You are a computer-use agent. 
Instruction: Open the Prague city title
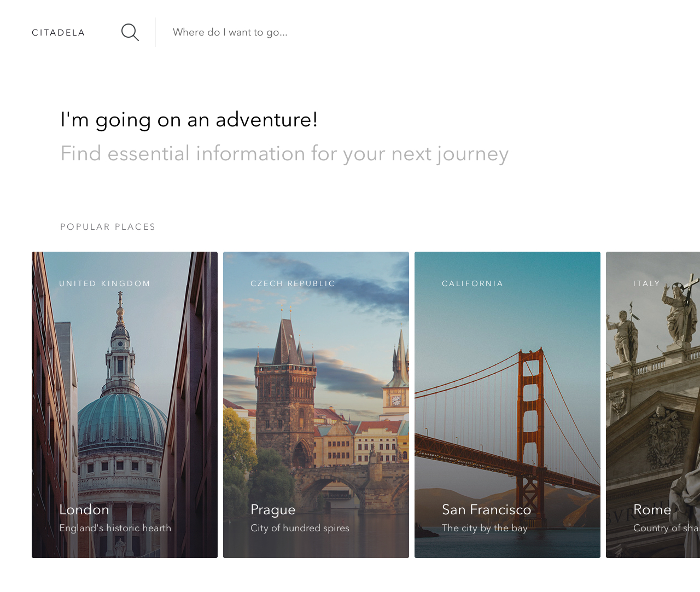(273, 509)
